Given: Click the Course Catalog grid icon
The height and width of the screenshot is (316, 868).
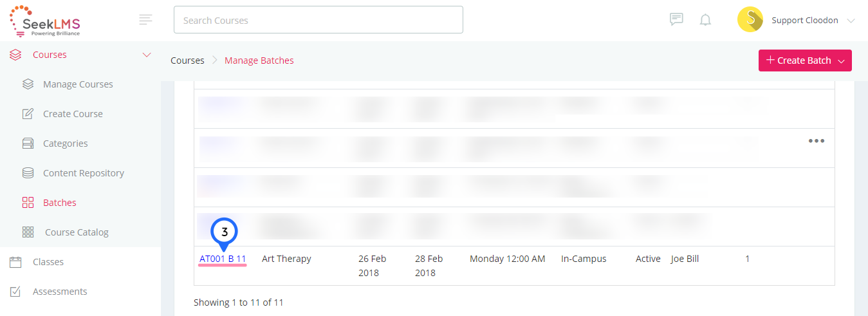Looking at the screenshot, I should pyautogui.click(x=28, y=232).
